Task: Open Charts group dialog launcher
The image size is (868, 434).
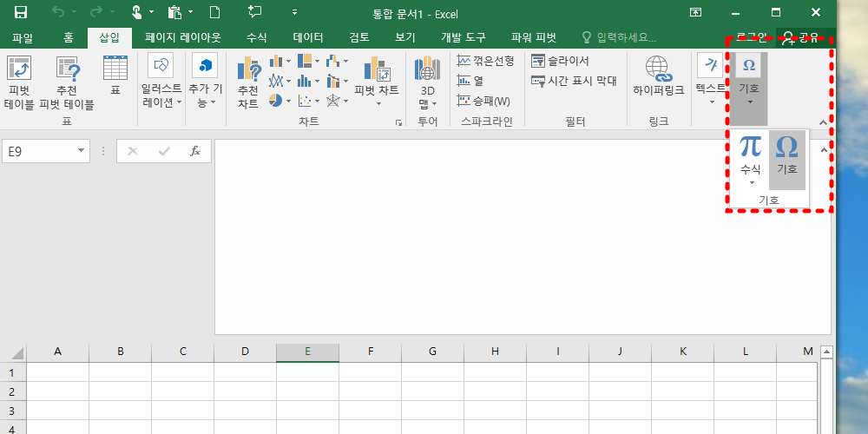Action: coord(399,123)
